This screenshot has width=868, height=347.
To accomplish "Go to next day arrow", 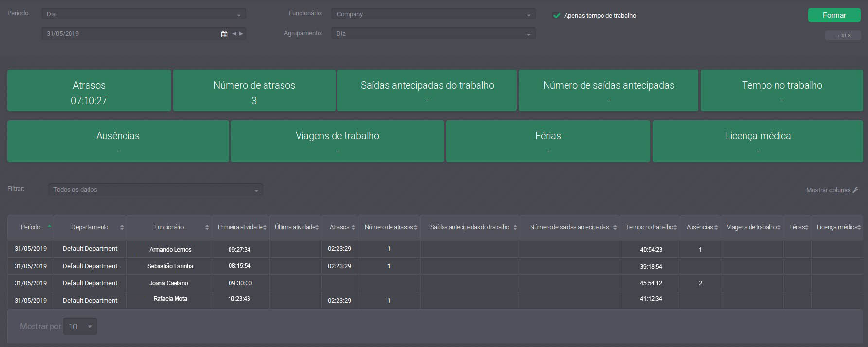I will pyautogui.click(x=241, y=34).
